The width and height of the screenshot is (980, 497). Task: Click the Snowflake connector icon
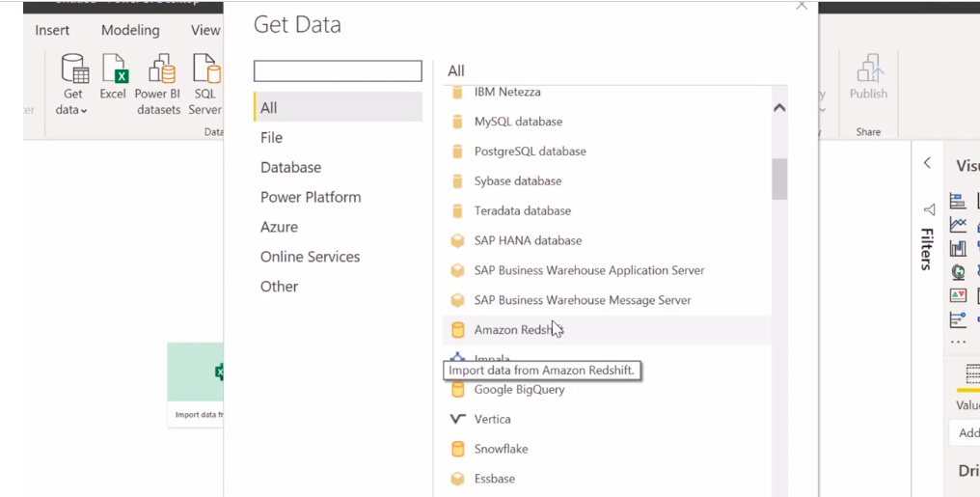tap(457, 449)
